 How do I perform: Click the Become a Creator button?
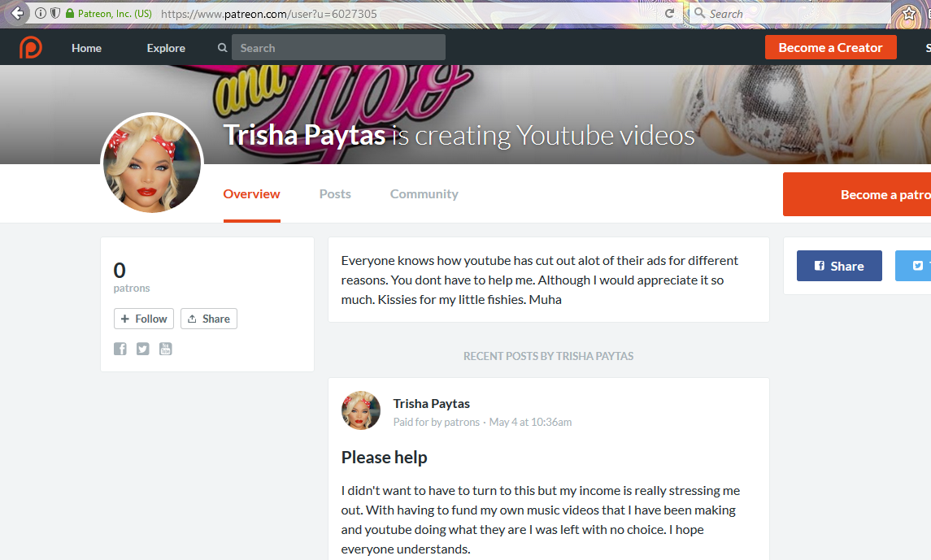[x=830, y=48]
